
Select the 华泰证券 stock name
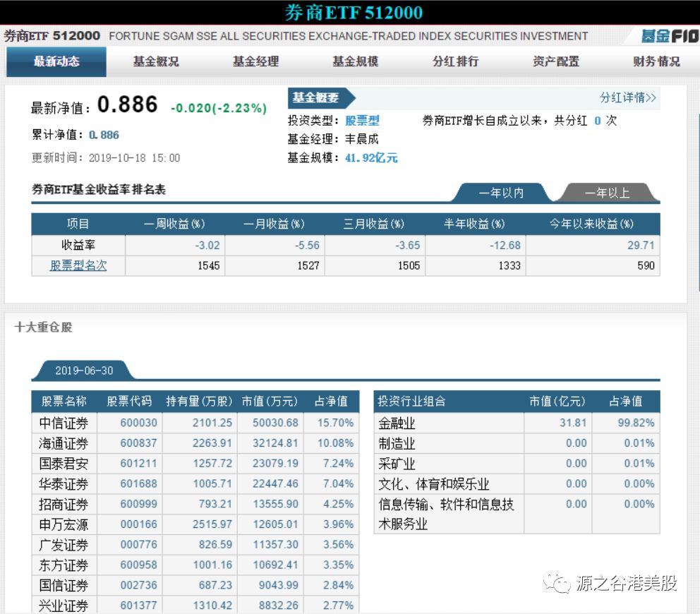coord(64,484)
